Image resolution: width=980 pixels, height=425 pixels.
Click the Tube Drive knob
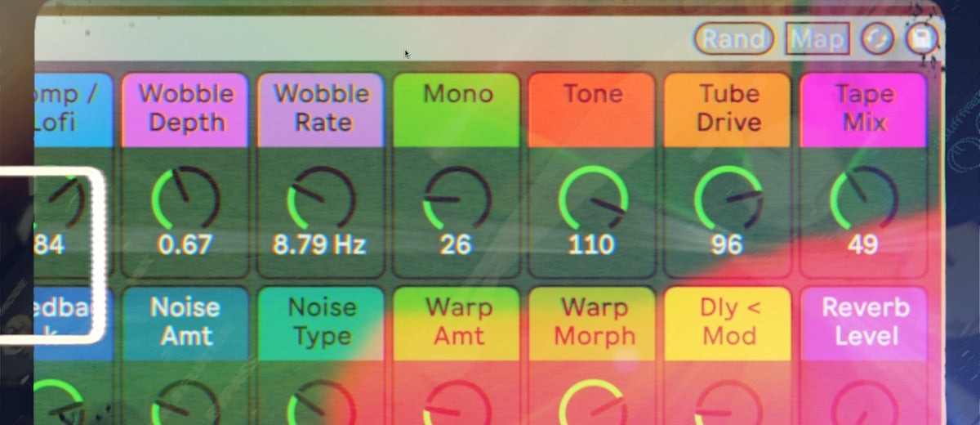(x=727, y=199)
